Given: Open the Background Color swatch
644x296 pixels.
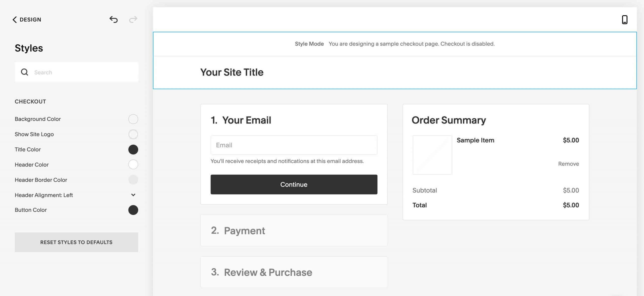Looking at the screenshot, I should [x=133, y=119].
